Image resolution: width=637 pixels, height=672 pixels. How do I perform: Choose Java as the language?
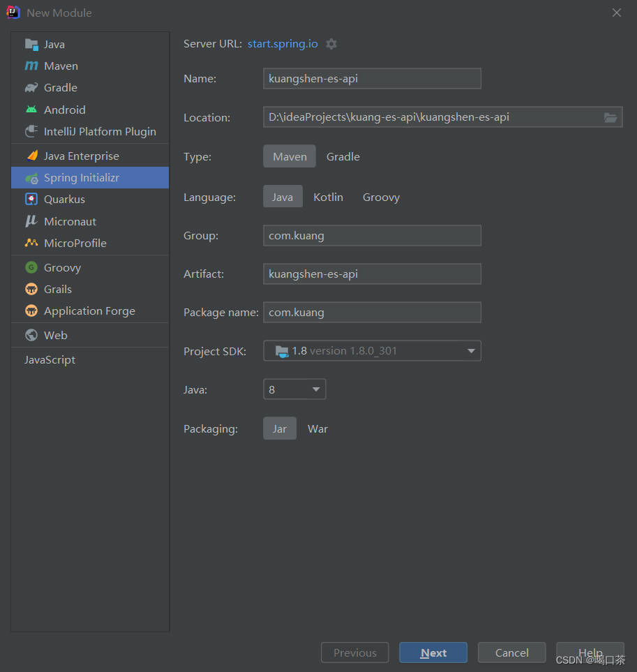[x=283, y=197]
